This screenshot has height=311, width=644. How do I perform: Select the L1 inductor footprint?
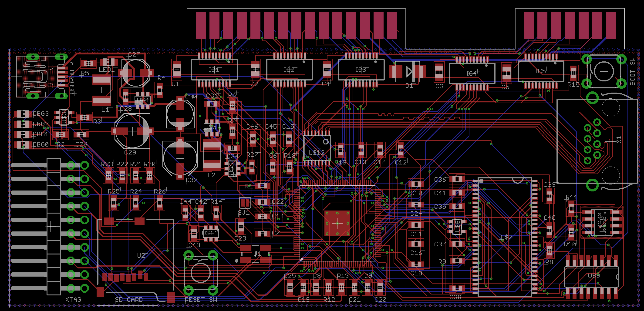[x=101, y=90]
